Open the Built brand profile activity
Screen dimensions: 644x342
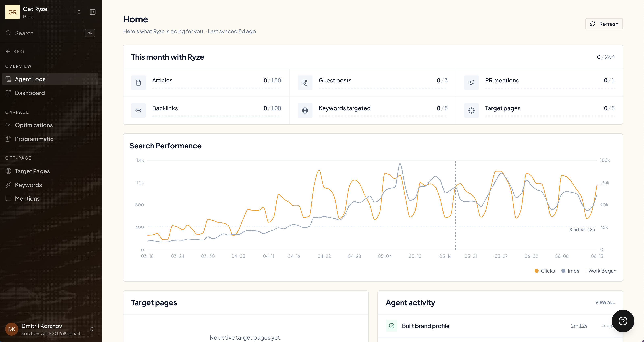click(500, 326)
